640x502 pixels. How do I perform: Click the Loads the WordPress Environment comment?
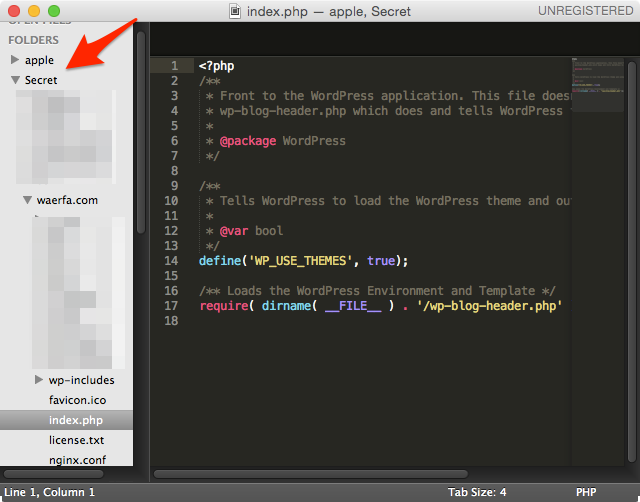(377, 291)
